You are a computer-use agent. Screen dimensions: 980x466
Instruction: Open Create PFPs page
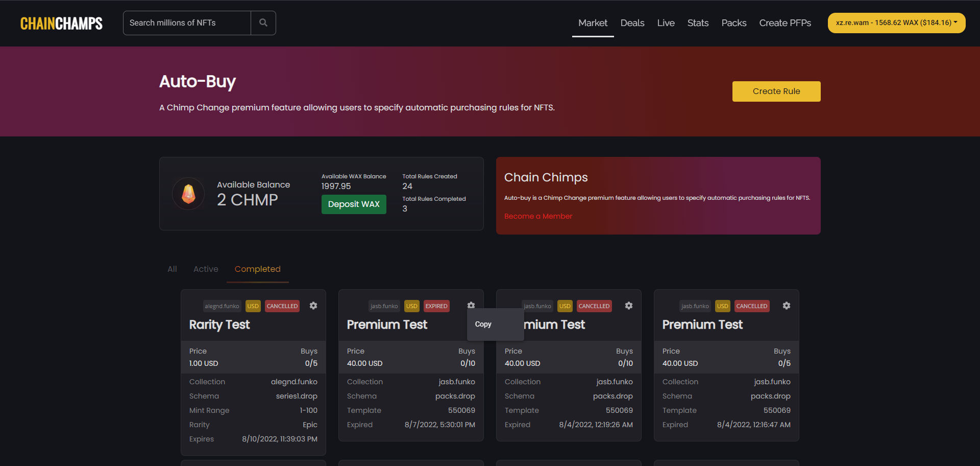pos(785,23)
